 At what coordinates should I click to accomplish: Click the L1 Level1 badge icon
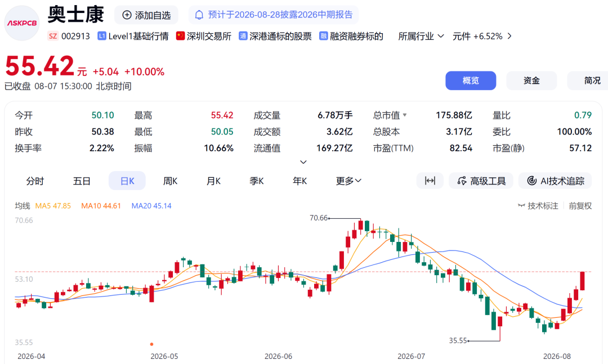[x=101, y=36]
